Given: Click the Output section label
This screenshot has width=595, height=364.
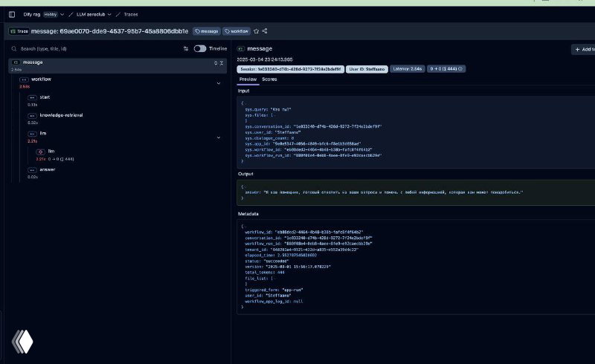Looking at the screenshot, I should 245,174.
